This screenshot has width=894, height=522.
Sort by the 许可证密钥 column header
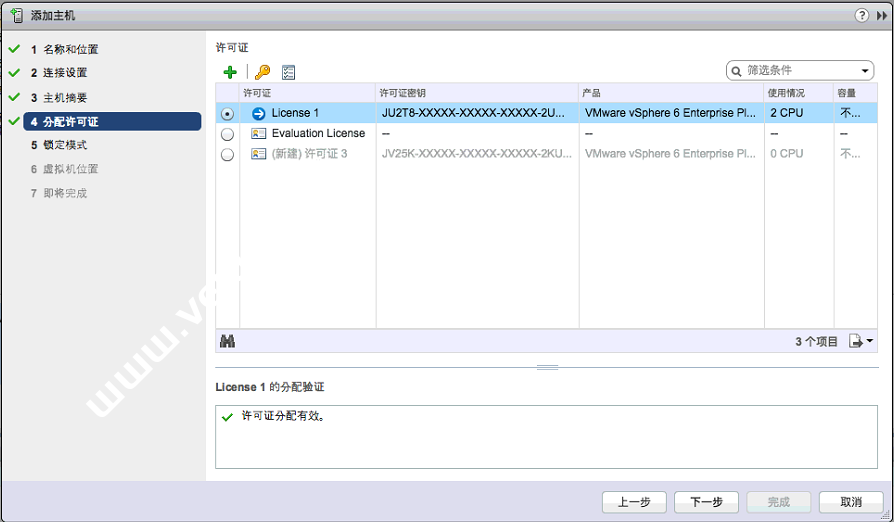tap(477, 93)
